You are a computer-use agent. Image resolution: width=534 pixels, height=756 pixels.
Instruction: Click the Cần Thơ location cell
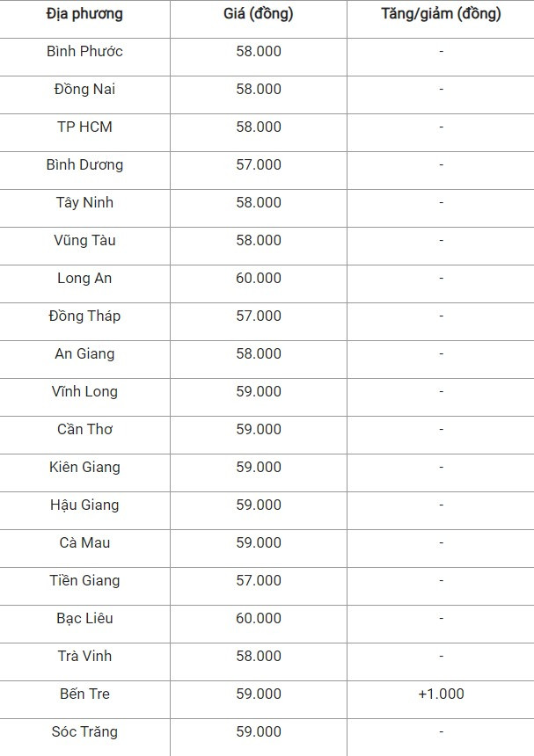click(84, 429)
